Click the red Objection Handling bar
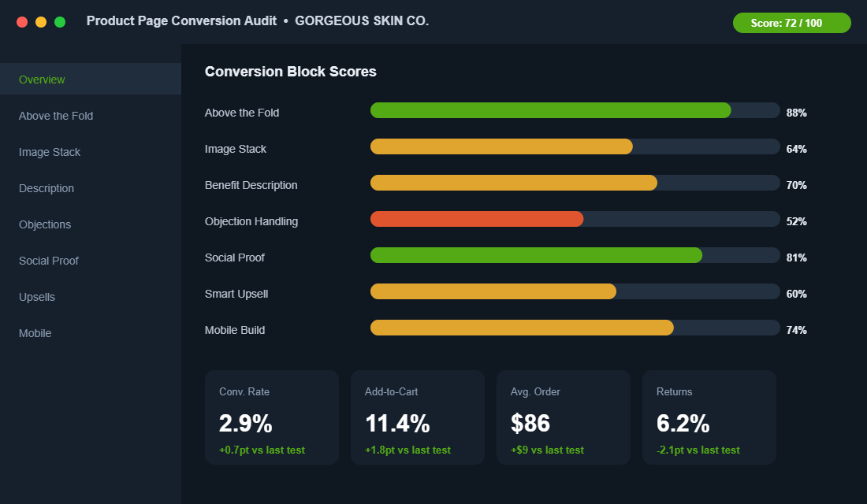The image size is (867, 504). (x=477, y=219)
